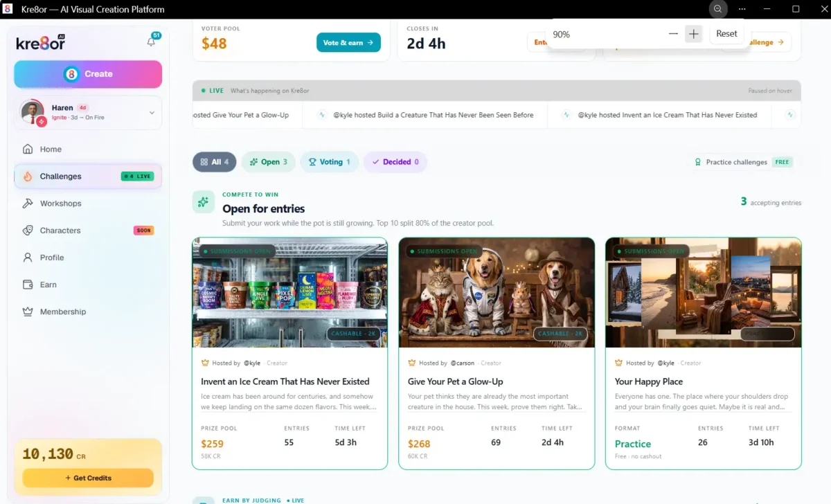The image size is (831, 504).
Task: Open the three-dot title bar menu
Action: coord(742,9)
